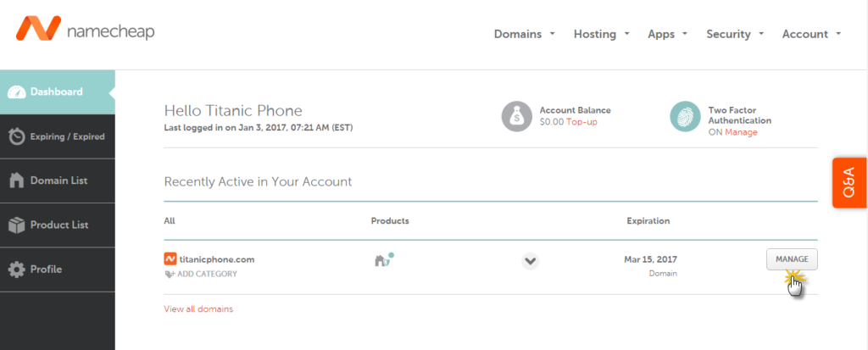Screen dimensions: 868x350
Task: Click View all domains link
Action: click(198, 309)
